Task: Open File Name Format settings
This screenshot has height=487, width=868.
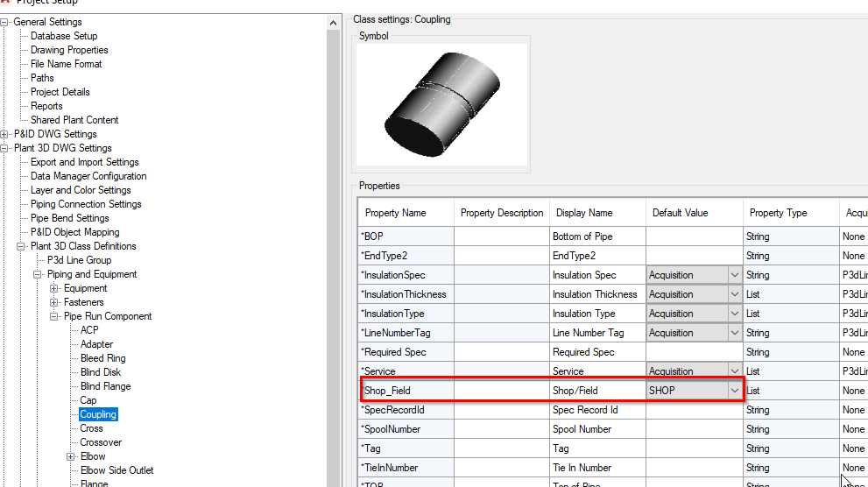Action: (66, 64)
